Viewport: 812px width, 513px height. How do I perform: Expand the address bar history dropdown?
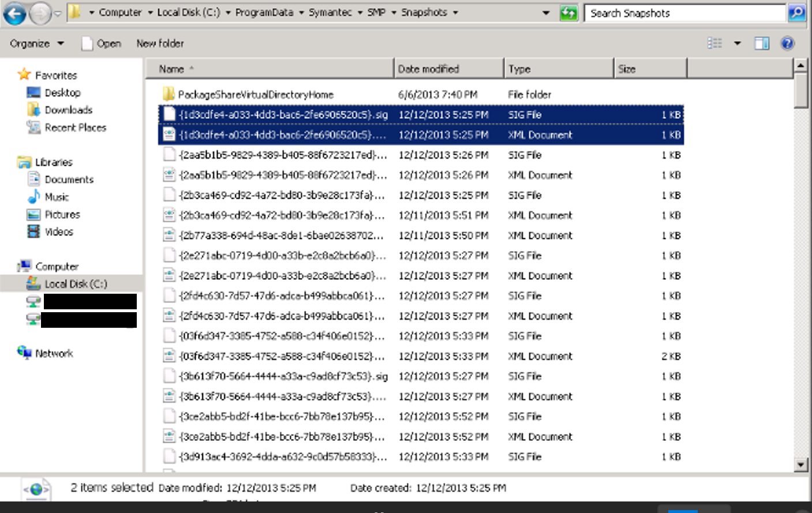coord(545,13)
